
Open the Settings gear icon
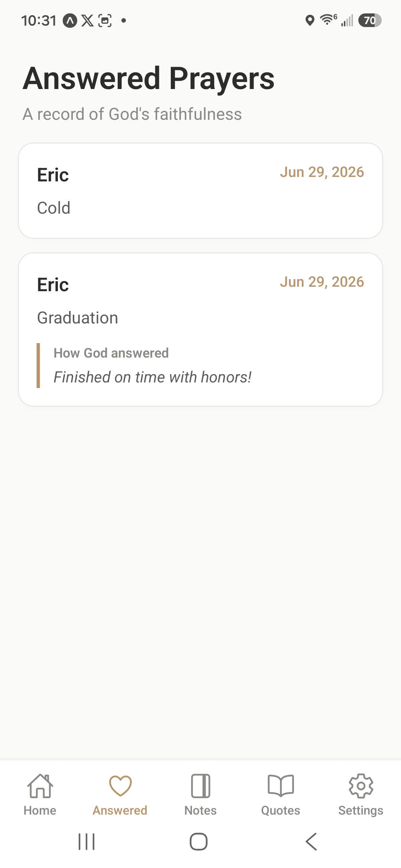pyautogui.click(x=361, y=786)
